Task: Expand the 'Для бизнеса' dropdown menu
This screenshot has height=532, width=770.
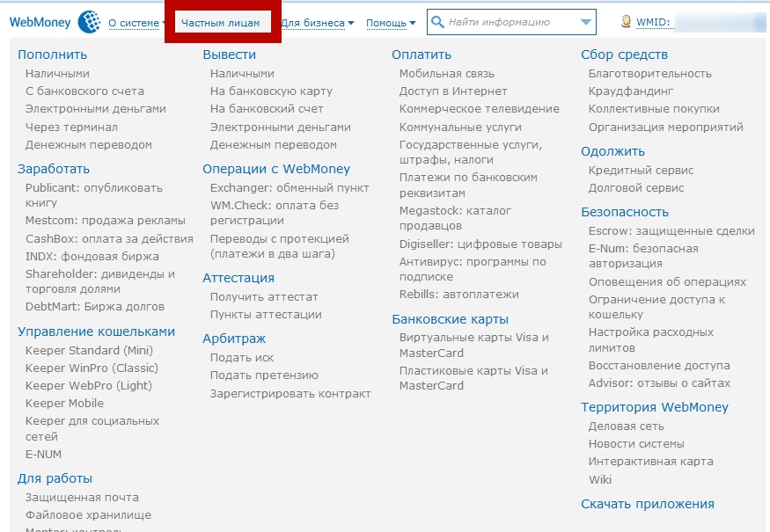Action: point(317,23)
